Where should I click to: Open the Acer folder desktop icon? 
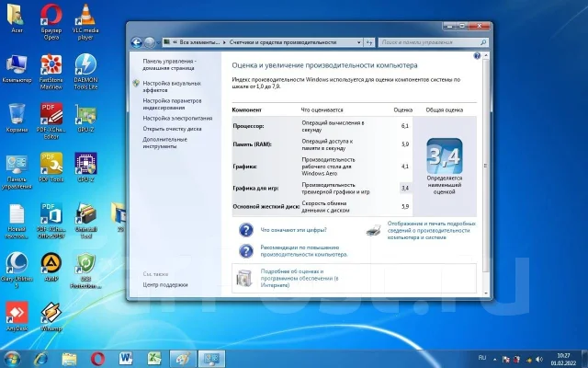(x=16, y=18)
